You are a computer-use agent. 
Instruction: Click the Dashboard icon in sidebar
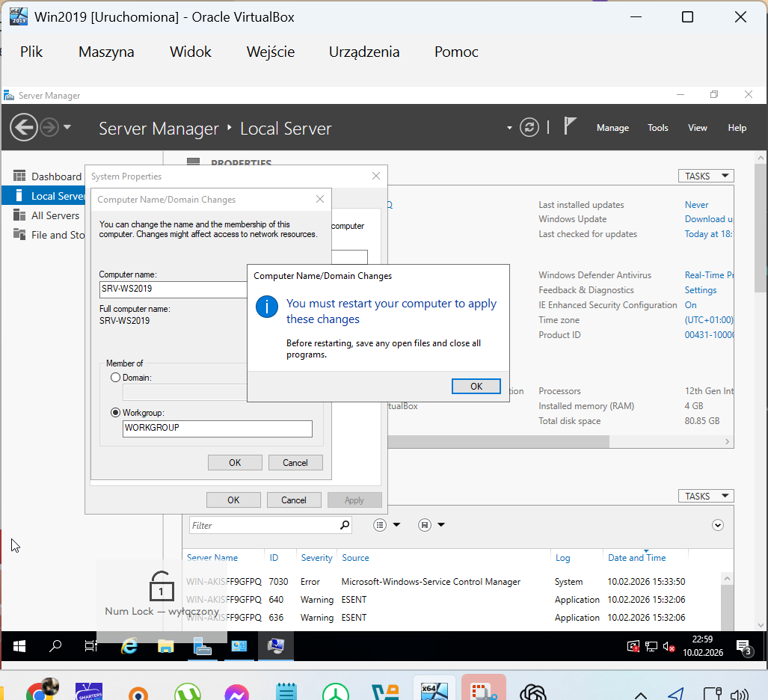(x=19, y=176)
